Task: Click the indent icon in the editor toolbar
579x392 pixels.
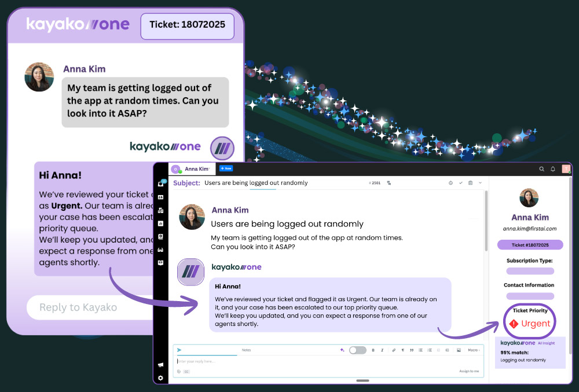Action: 447,350
